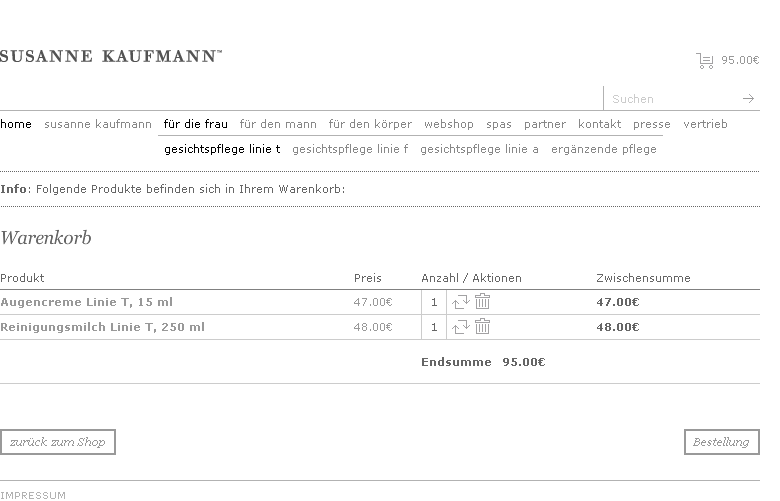
Task: Open the 'für den mann' menu
Action: pos(278,124)
